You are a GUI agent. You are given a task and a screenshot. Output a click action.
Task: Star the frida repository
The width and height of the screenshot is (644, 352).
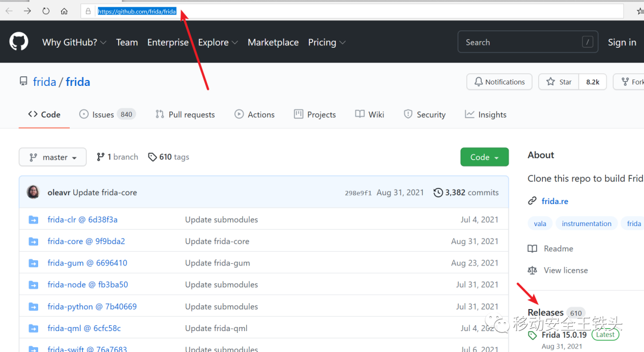coord(559,82)
